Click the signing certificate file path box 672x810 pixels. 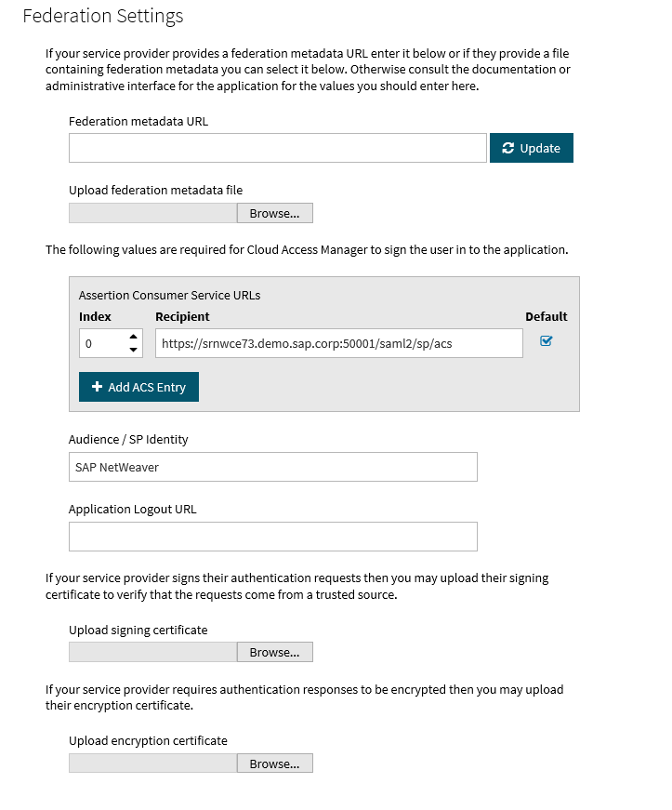click(x=152, y=653)
